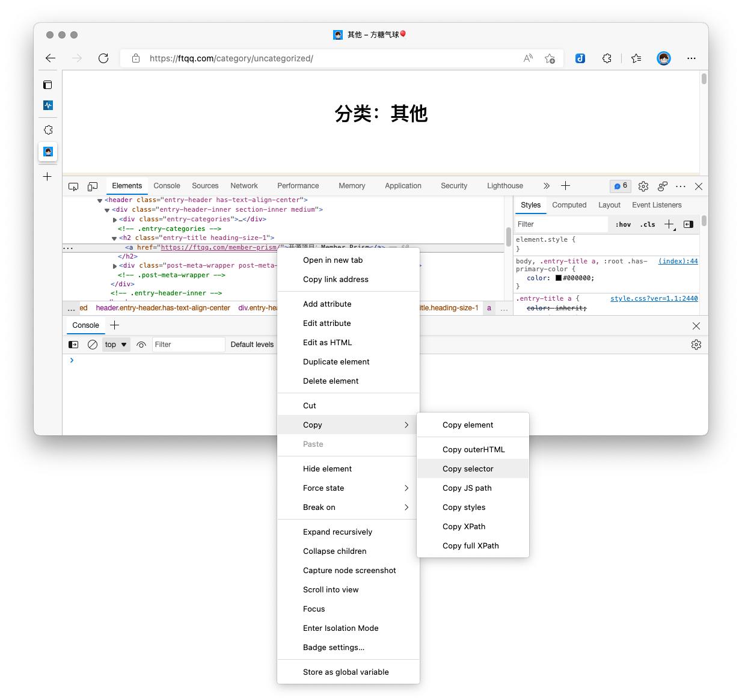Click the new style rule plus icon

click(x=669, y=224)
